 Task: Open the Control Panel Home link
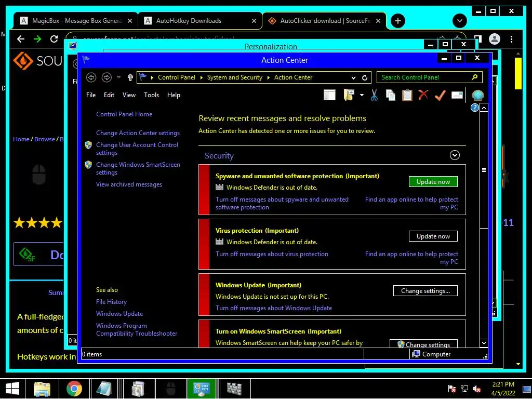pos(124,114)
